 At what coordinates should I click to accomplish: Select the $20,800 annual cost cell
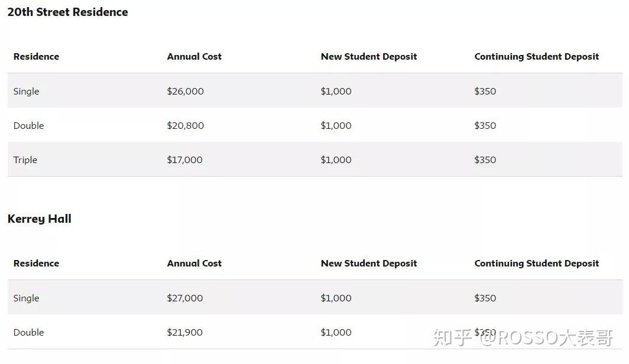tap(185, 126)
